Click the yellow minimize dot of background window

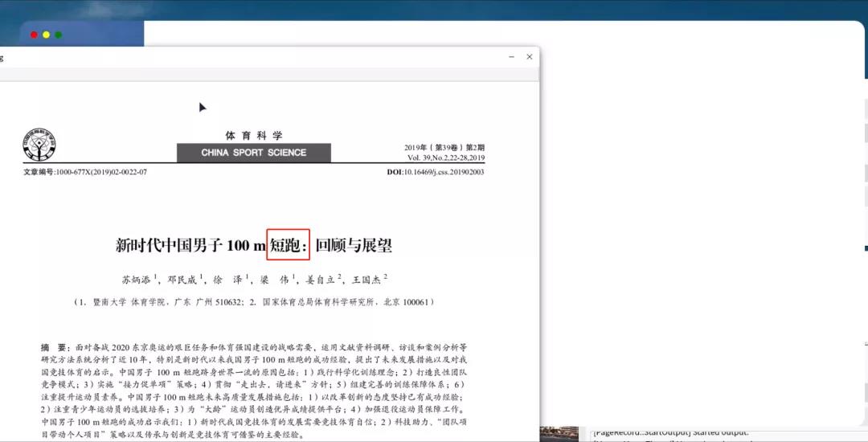[x=46, y=35]
